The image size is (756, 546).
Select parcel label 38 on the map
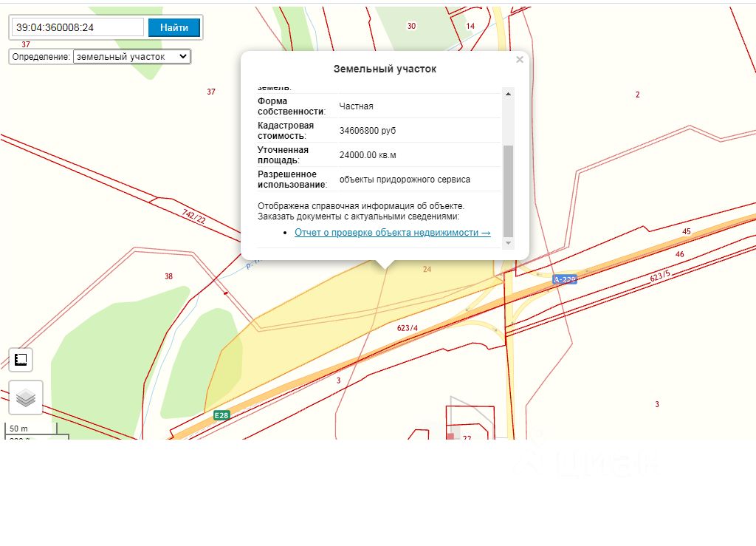(168, 276)
